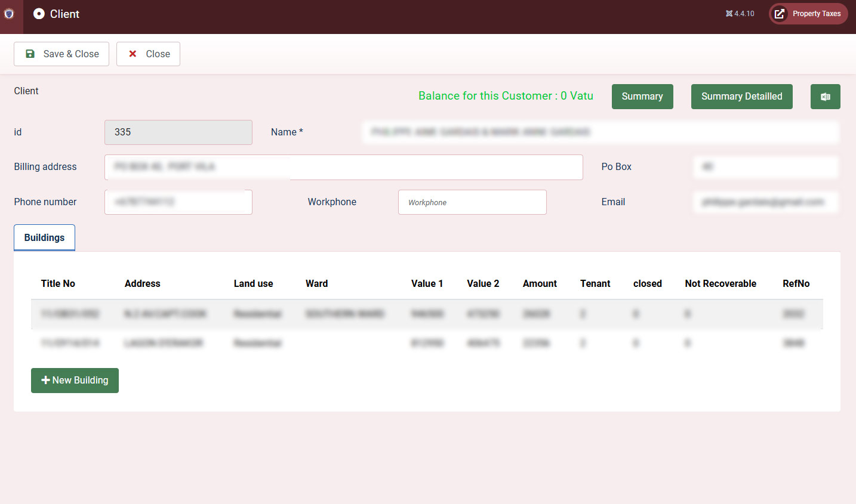This screenshot has width=856, height=504.
Task: Click Save & Close button
Action: (61, 54)
